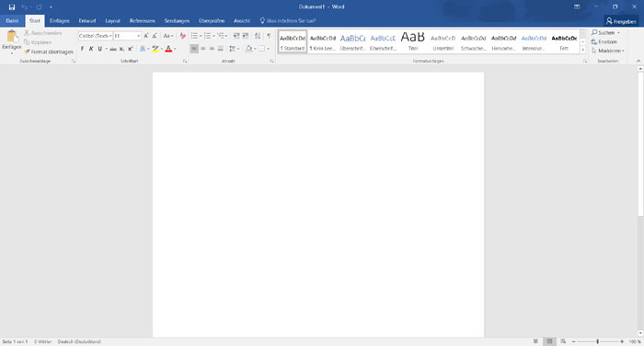Open the font size dropdown
644x346 pixels.
138,36
